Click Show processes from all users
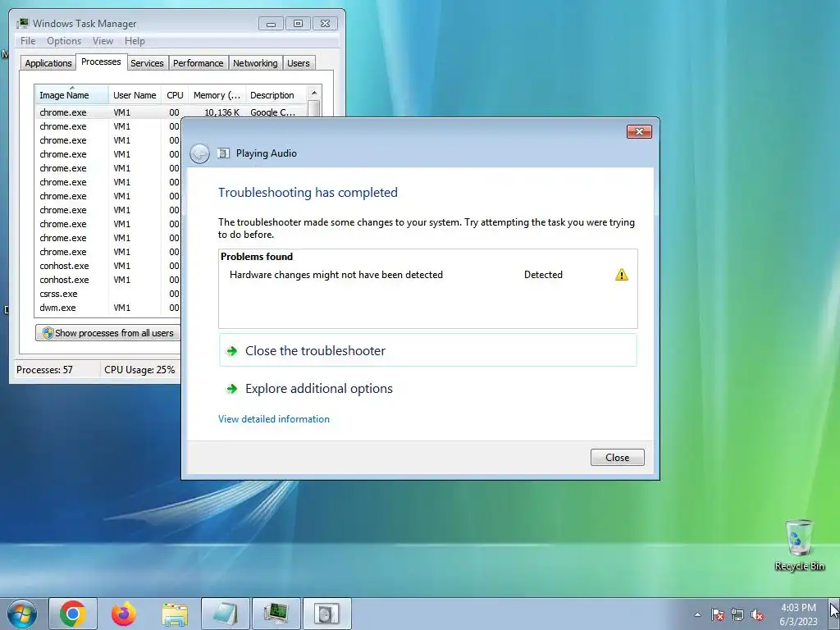Viewport: 840px width, 630px height. (107, 333)
